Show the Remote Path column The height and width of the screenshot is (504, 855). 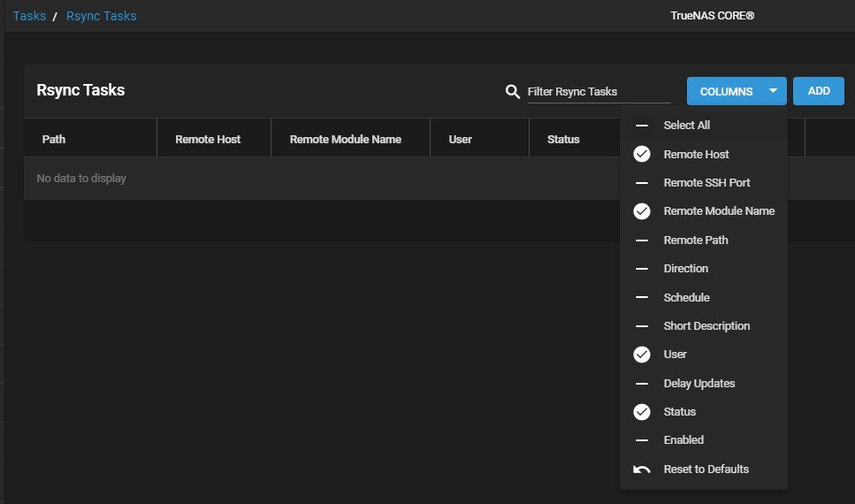point(695,241)
